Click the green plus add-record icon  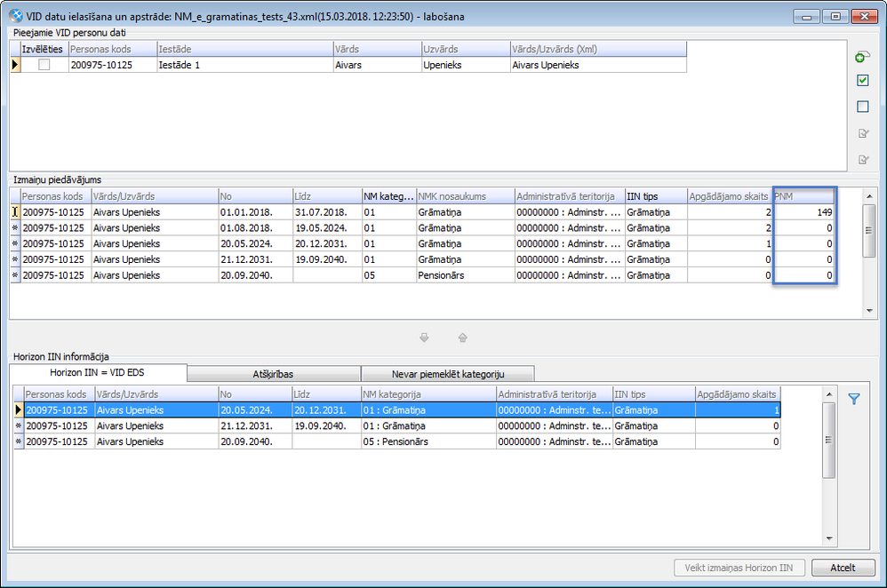(x=862, y=57)
